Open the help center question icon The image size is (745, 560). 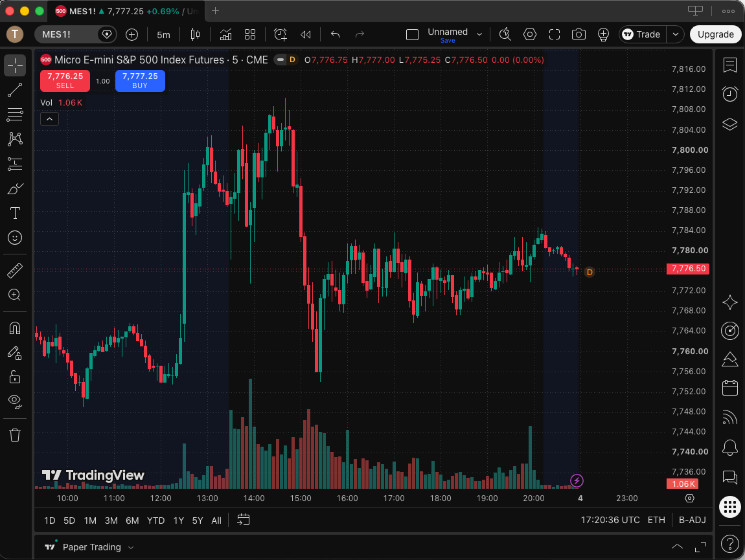(x=730, y=543)
